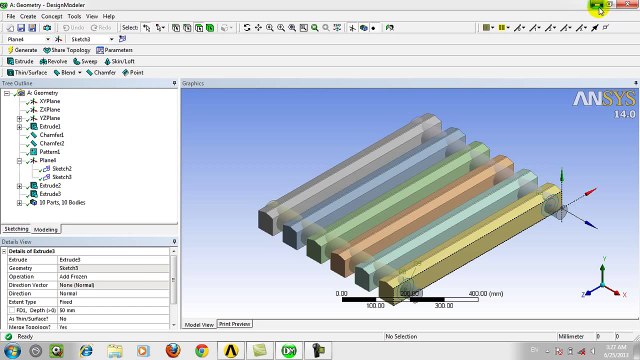Open the Concept menu
Image resolution: width=640 pixels, height=360 pixels.
click(x=51, y=16)
